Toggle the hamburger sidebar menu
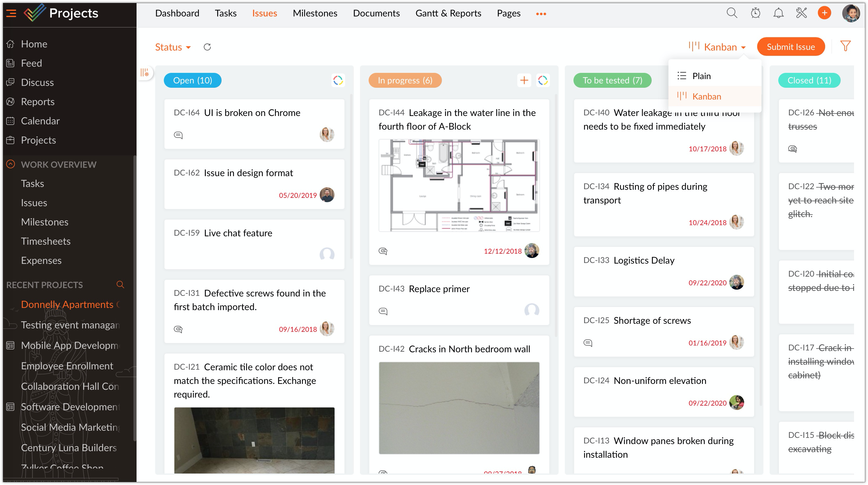 [x=11, y=13]
